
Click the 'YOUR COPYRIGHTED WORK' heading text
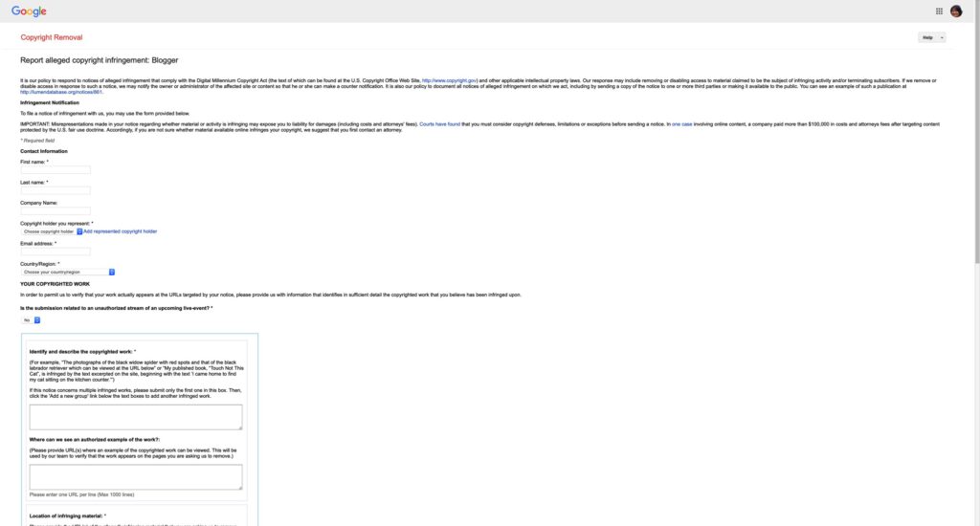(x=55, y=284)
